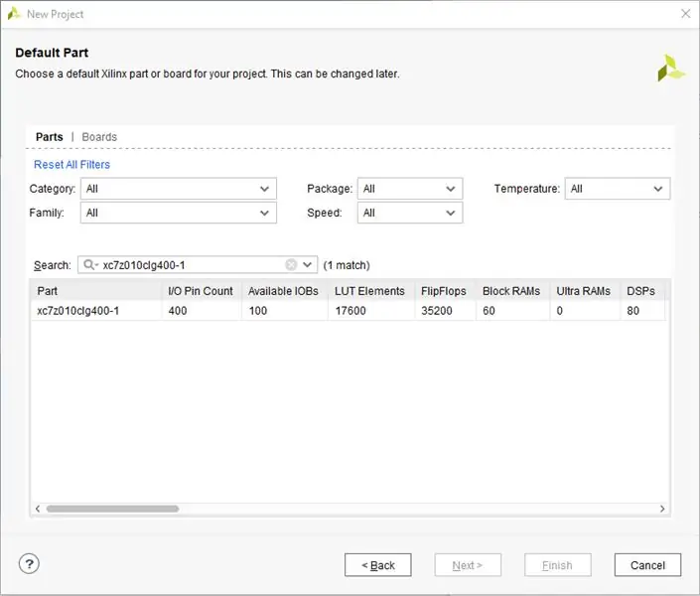Sort by FlipFlops column header

point(445,291)
